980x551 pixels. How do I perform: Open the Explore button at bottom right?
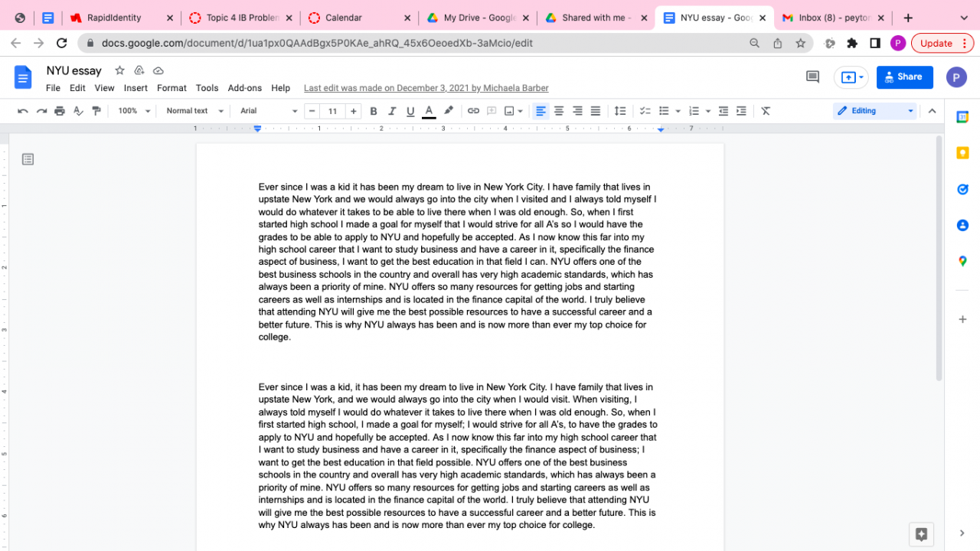(x=921, y=534)
